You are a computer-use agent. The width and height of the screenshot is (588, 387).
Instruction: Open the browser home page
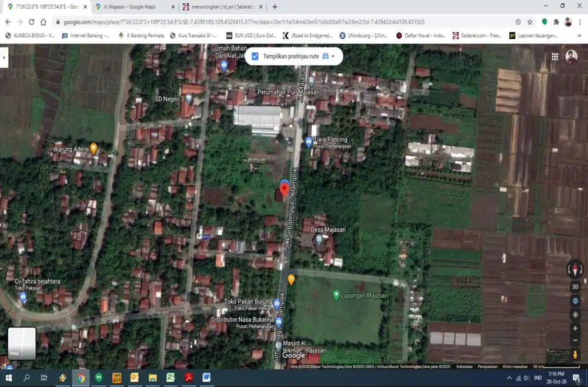pos(43,22)
